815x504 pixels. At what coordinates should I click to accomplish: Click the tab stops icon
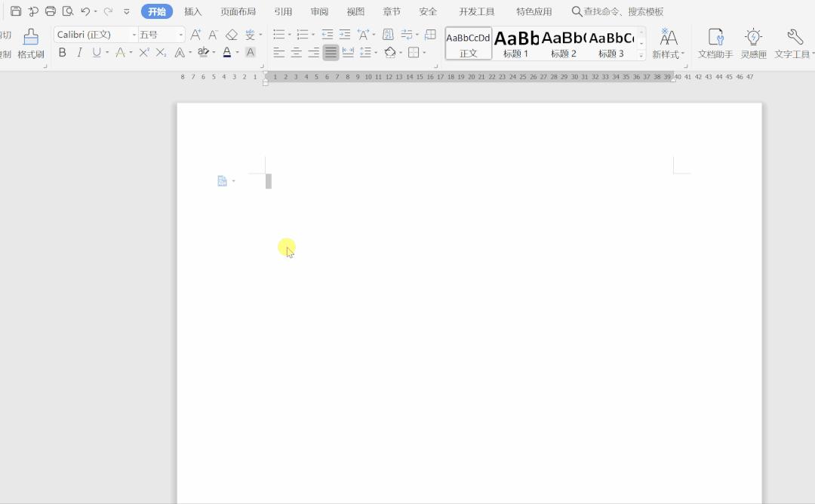pyautogui.click(x=430, y=35)
